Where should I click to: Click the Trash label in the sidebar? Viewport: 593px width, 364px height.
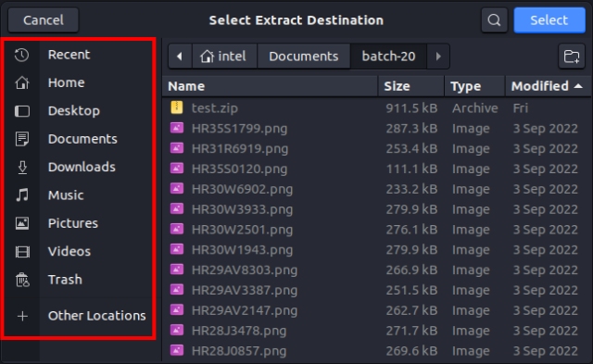(x=65, y=280)
